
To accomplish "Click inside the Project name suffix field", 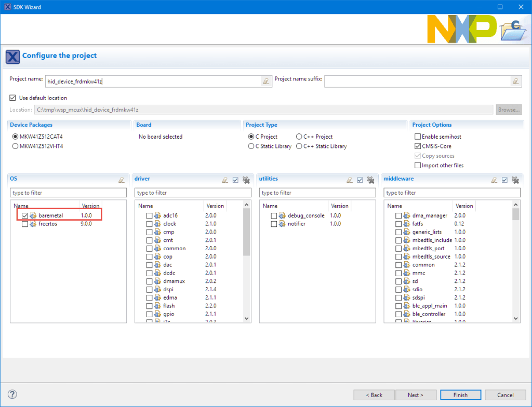I will (x=416, y=81).
